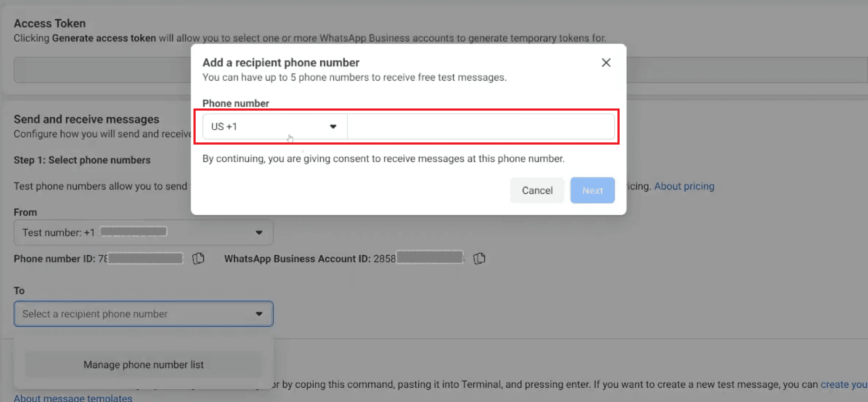This screenshot has height=402, width=868.
Task: Click the consent notice text in dialog
Action: [383, 159]
